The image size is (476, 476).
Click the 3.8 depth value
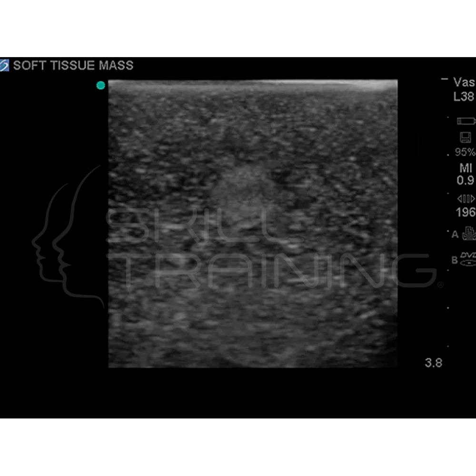(434, 363)
